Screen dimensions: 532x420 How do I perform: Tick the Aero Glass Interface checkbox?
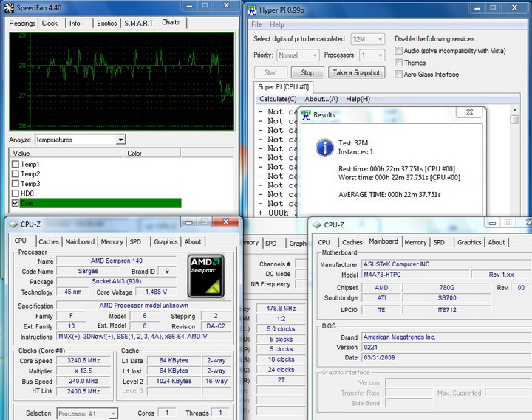pos(399,75)
